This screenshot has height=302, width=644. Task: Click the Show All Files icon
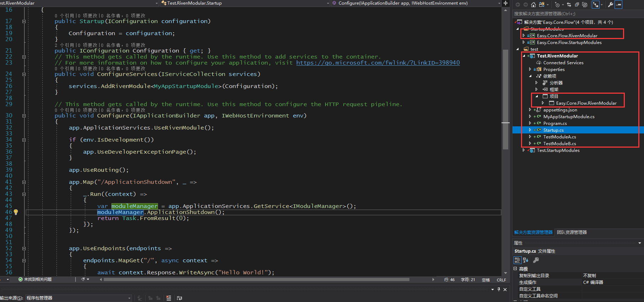(584, 5)
